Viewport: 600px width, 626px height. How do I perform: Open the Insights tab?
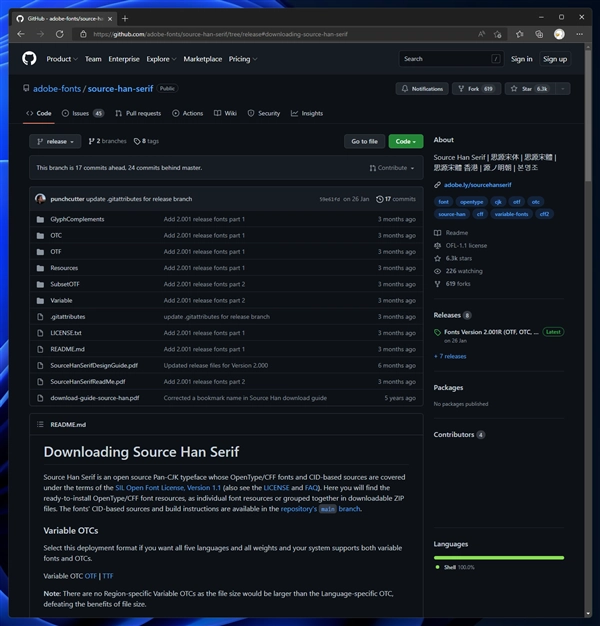point(307,113)
